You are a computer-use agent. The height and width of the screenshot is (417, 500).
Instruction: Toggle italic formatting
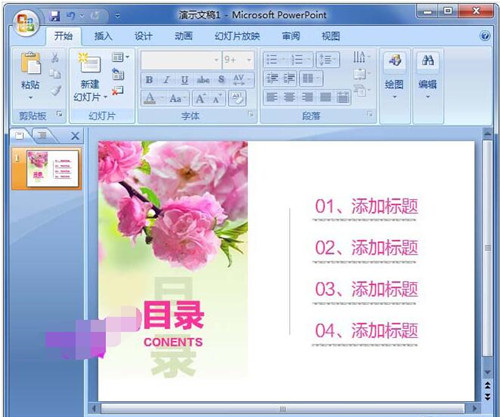tap(167, 80)
